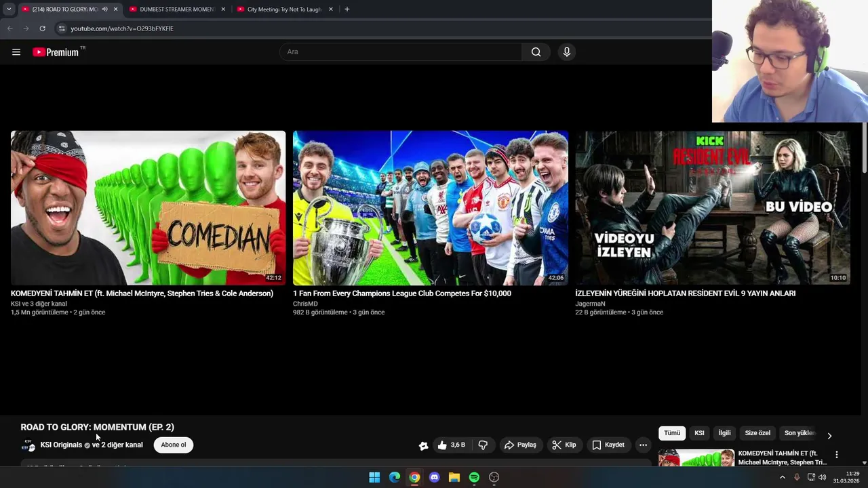This screenshot has height=488, width=868.
Task: Visit the ChrisMD channel
Action: [x=305, y=304]
